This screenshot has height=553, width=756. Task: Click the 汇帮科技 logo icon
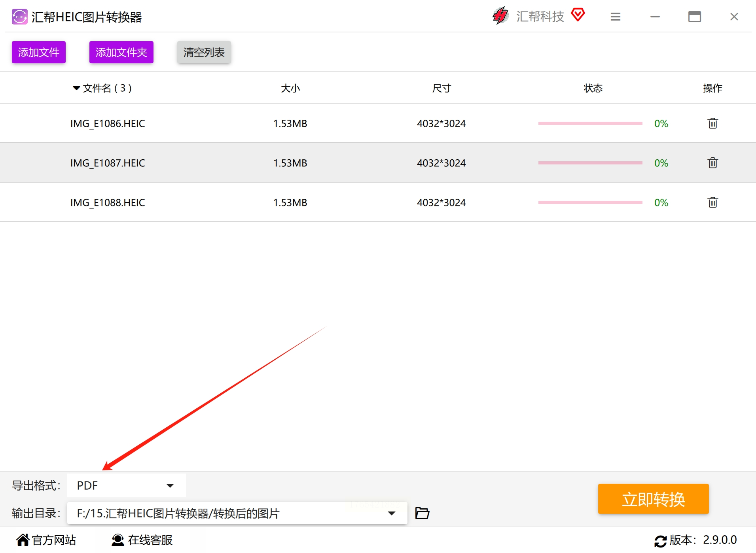pyautogui.click(x=500, y=16)
